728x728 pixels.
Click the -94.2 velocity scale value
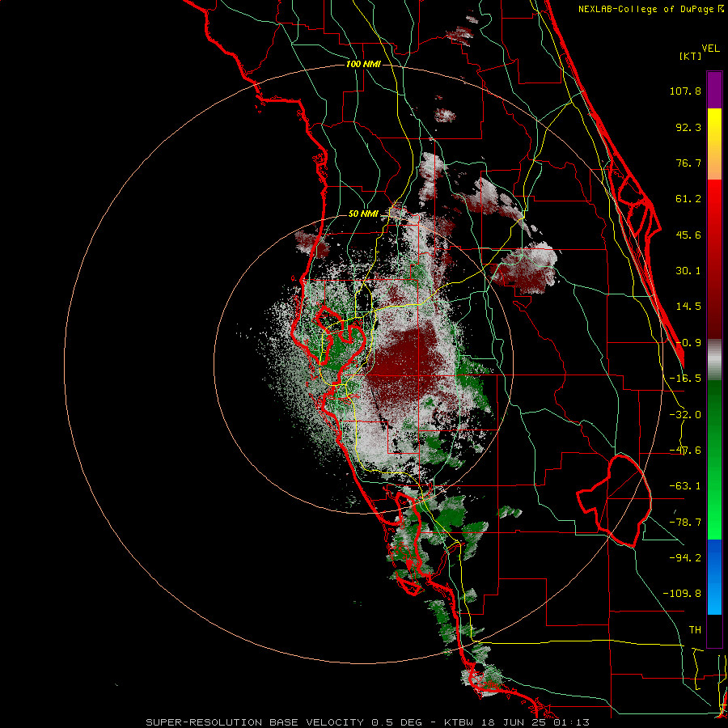(x=685, y=558)
